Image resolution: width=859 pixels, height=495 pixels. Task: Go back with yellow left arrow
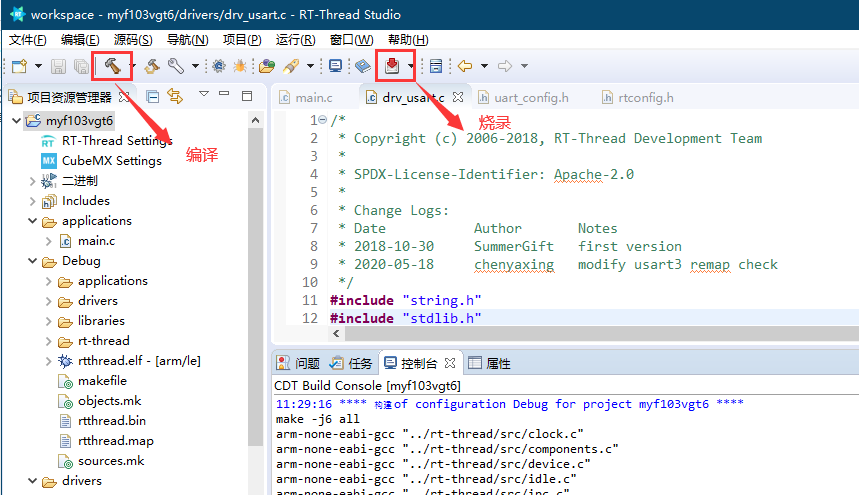(465, 66)
